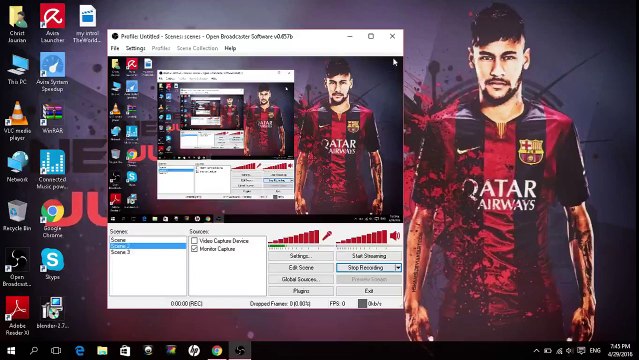This screenshot has height=360, width=639.
Task: Open the Scene Collection menu
Action: [x=197, y=48]
